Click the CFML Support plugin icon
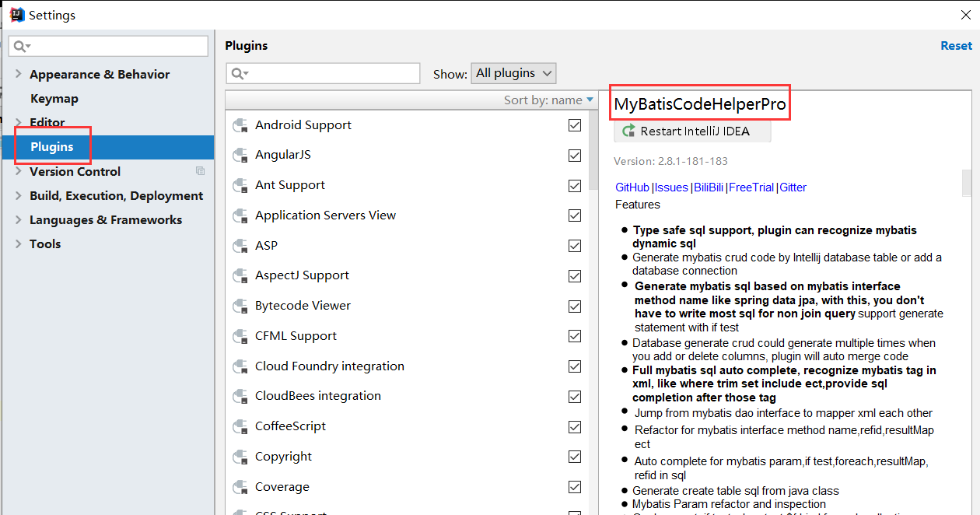Image resolution: width=980 pixels, height=515 pixels. pos(240,336)
